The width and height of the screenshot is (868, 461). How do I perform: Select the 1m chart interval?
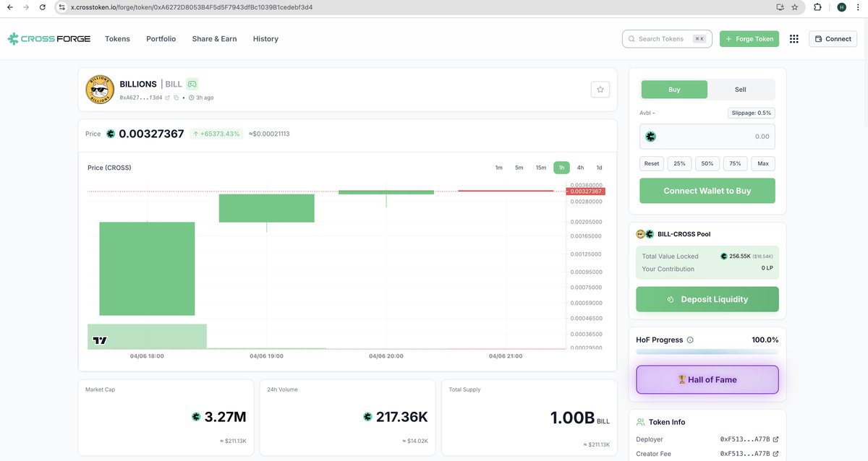499,168
